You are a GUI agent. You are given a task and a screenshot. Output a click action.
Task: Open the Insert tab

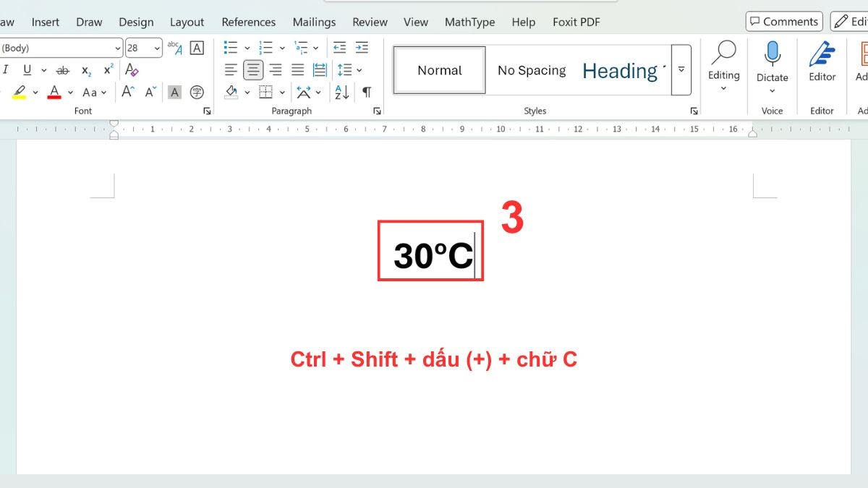[x=46, y=22]
